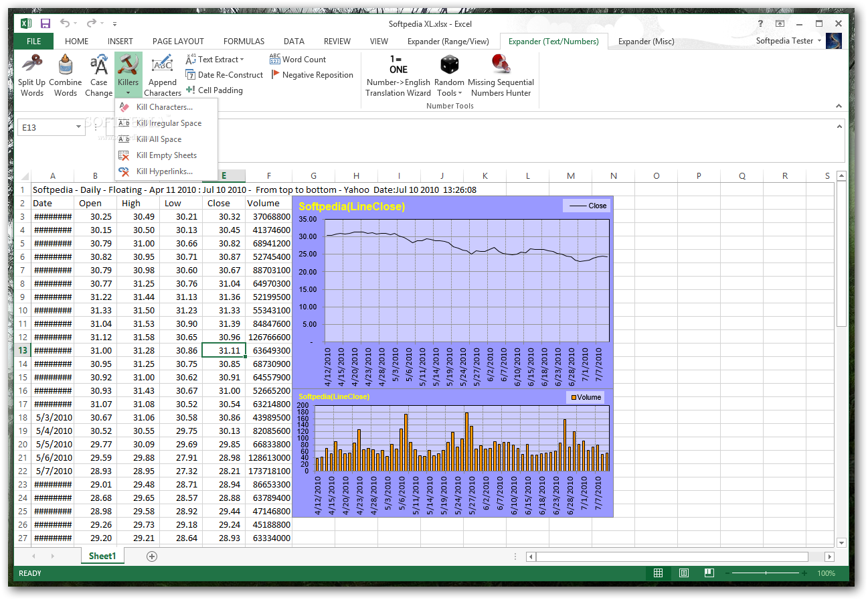This screenshot has height=600, width=868.
Task: Launch the Word Count tool
Action: click(x=298, y=60)
